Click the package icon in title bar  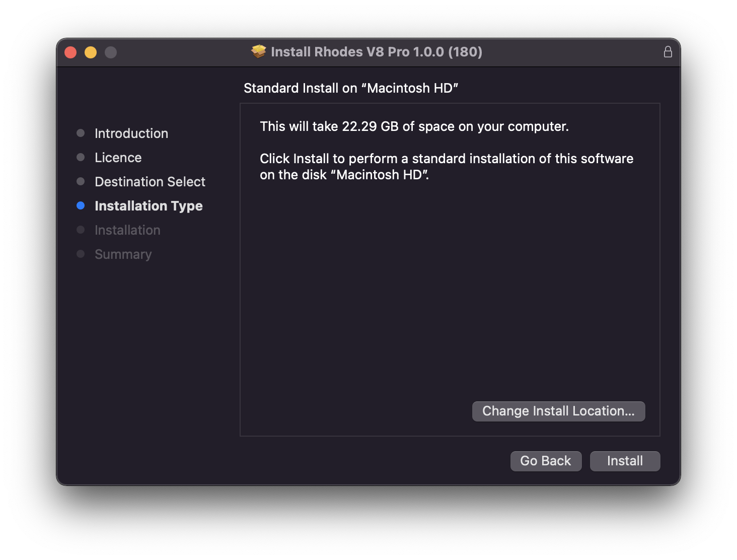259,52
